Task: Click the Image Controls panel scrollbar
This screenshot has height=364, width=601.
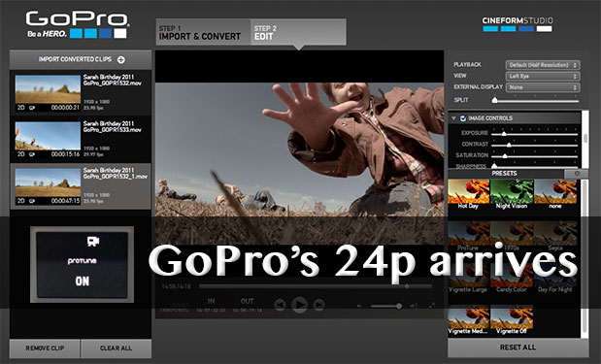Action: (x=584, y=139)
